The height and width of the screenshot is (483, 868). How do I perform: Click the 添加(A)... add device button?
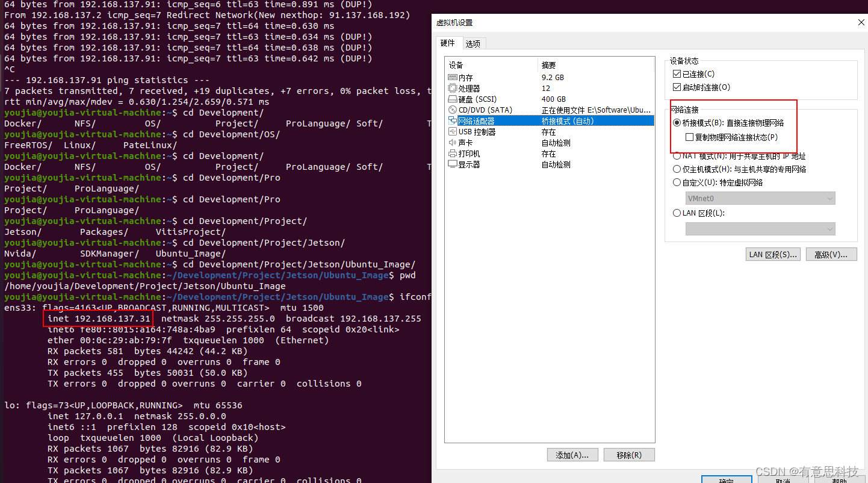tap(572, 455)
